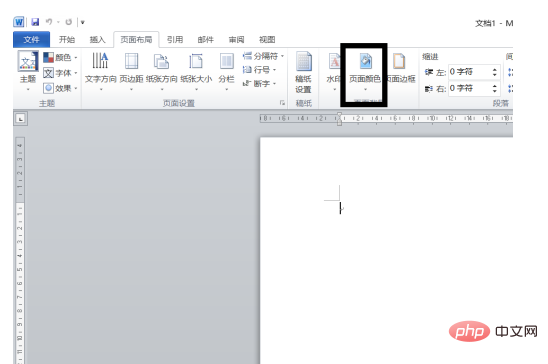This screenshot has width=548, height=364.
Task: Switch to the 引用 (References) tab
Action: [x=175, y=39]
